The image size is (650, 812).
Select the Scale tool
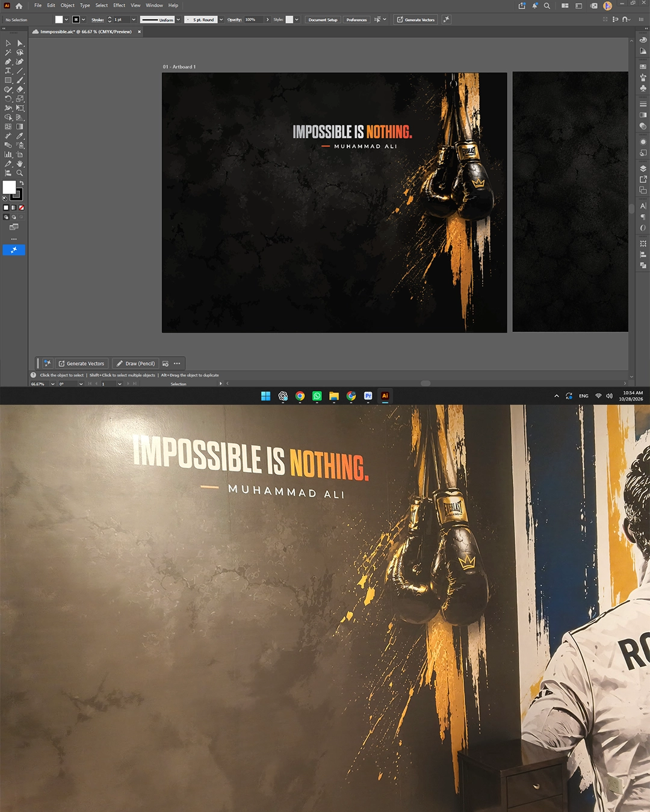tap(20, 99)
